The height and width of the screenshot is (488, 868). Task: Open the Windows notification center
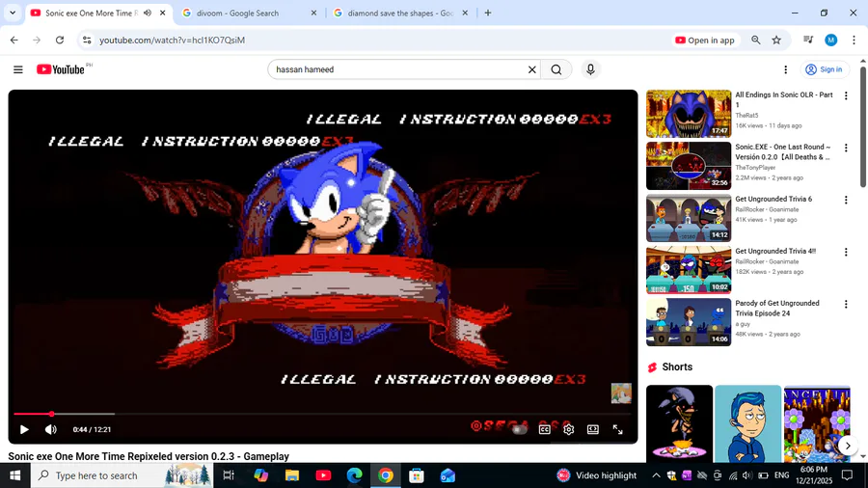click(847, 475)
